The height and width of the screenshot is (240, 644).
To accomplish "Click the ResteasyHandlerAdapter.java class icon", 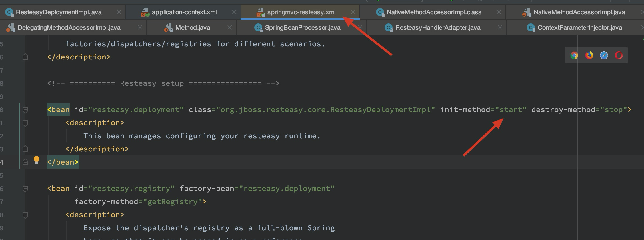I will [389, 28].
